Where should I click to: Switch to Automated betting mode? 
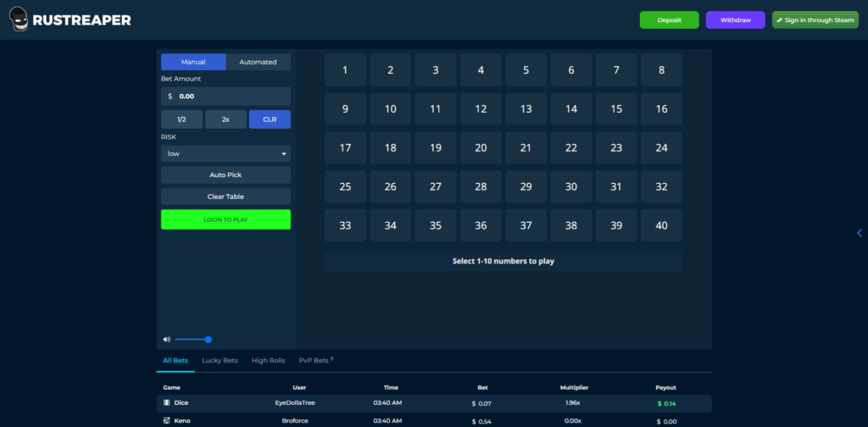coord(258,62)
